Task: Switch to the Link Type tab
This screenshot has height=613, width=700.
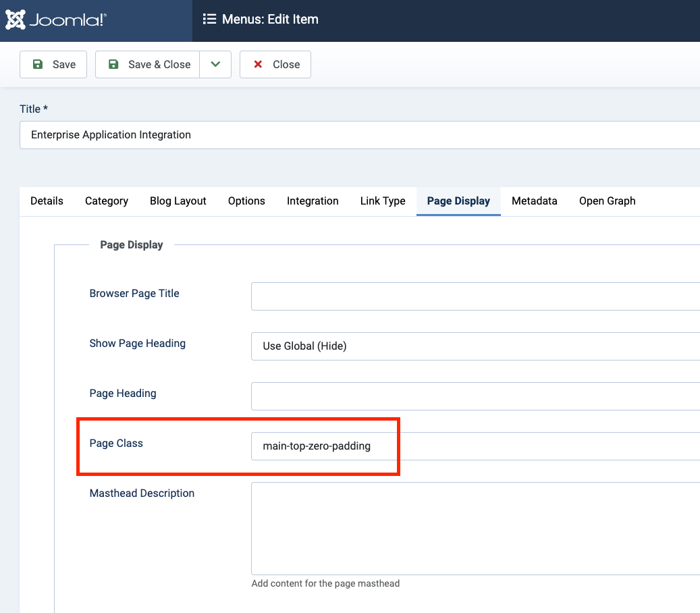Action: coord(383,201)
